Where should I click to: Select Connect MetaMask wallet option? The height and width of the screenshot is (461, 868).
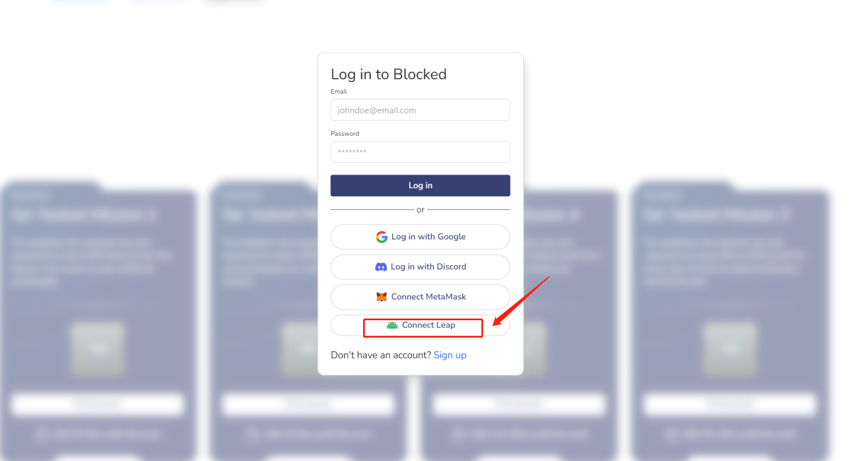[420, 297]
